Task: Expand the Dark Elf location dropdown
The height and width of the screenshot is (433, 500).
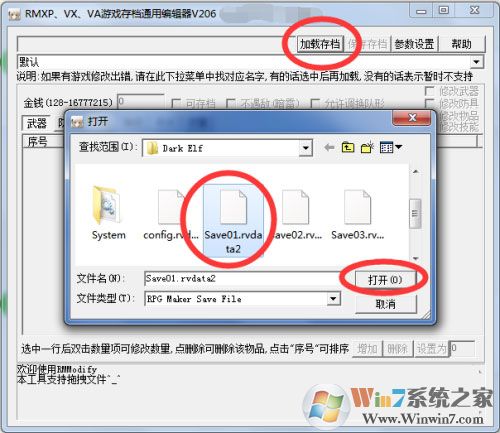Action: click(305, 148)
